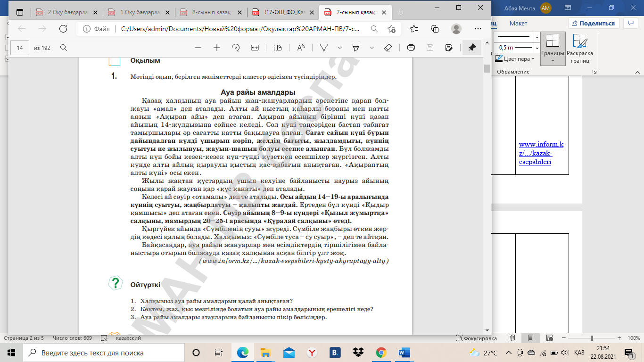
Task: Toggle Word Focus mode (Фокусировка)
Action: pyautogui.click(x=477, y=338)
